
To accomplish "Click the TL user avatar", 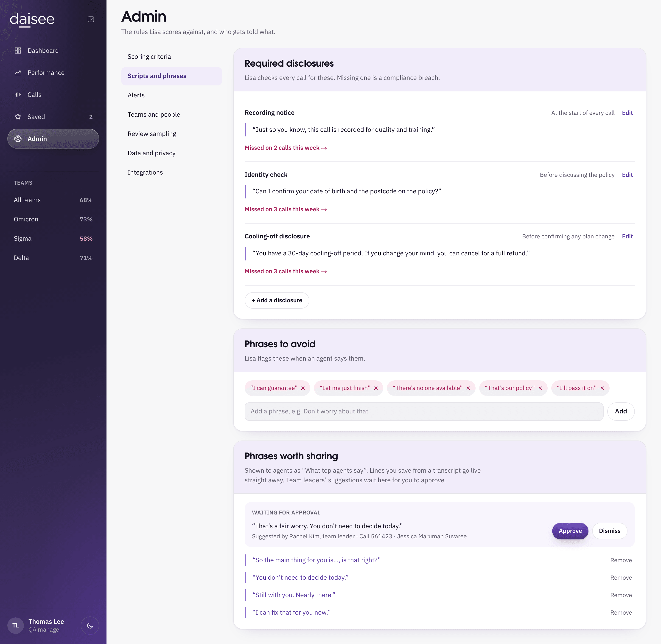I will pyautogui.click(x=16, y=625).
